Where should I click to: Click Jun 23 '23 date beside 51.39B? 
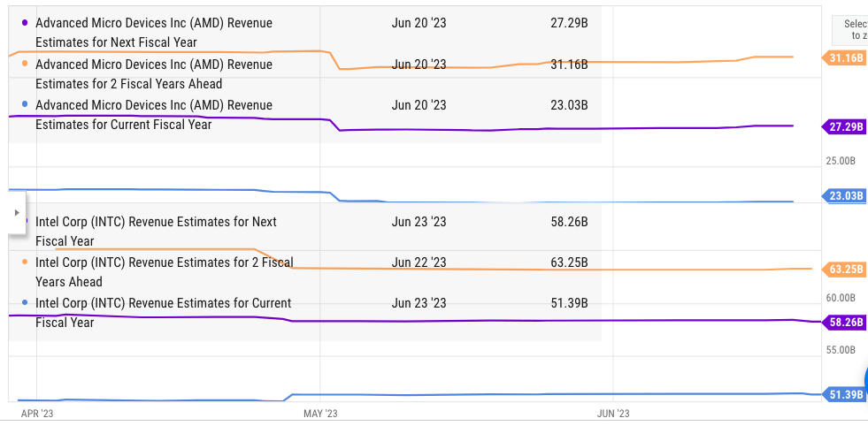tap(419, 303)
